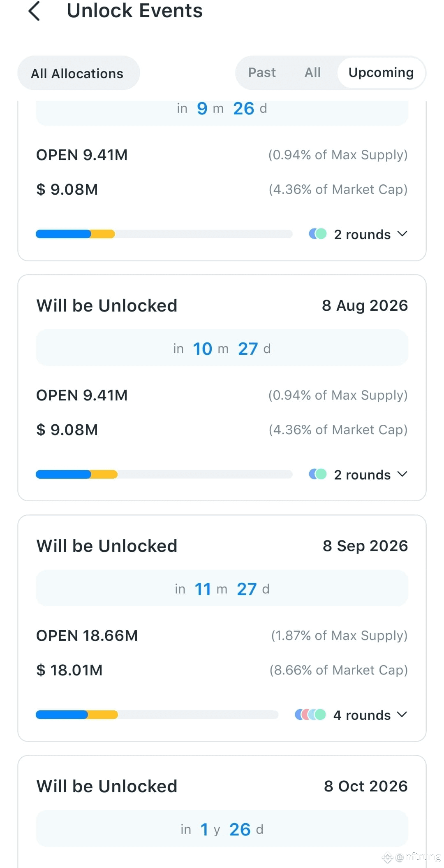Switch filter to Past events

(x=262, y=73)
